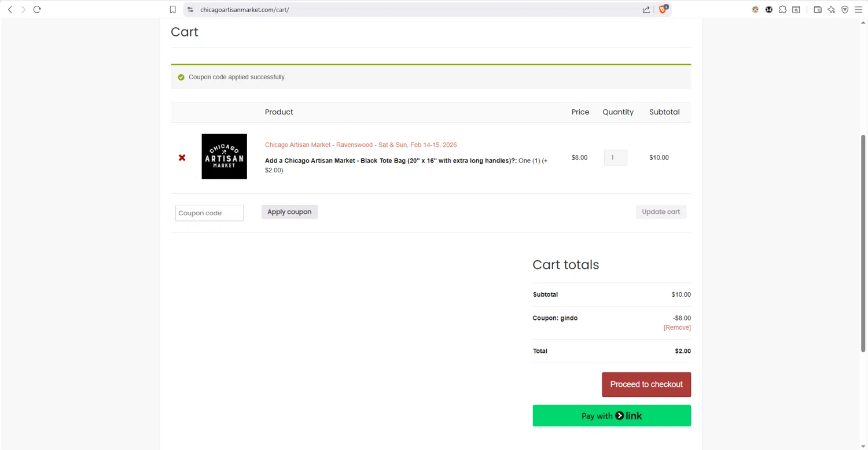Bookmark this page
Screen dimensions: 868x450
172,9
